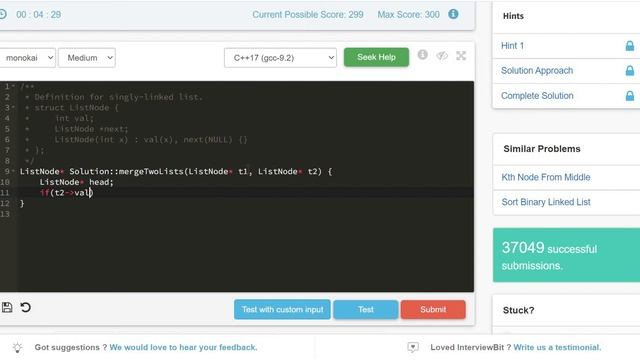Click the Stuck? heading
Screen dimensions: 640x360
click(518, 310)
